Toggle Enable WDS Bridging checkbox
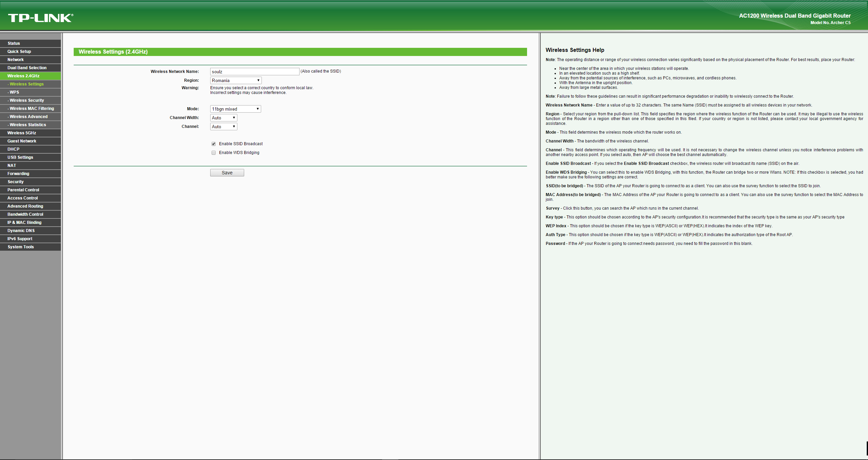Image resolution: width=868 pixels, height=460 pixels. (214, 153)
